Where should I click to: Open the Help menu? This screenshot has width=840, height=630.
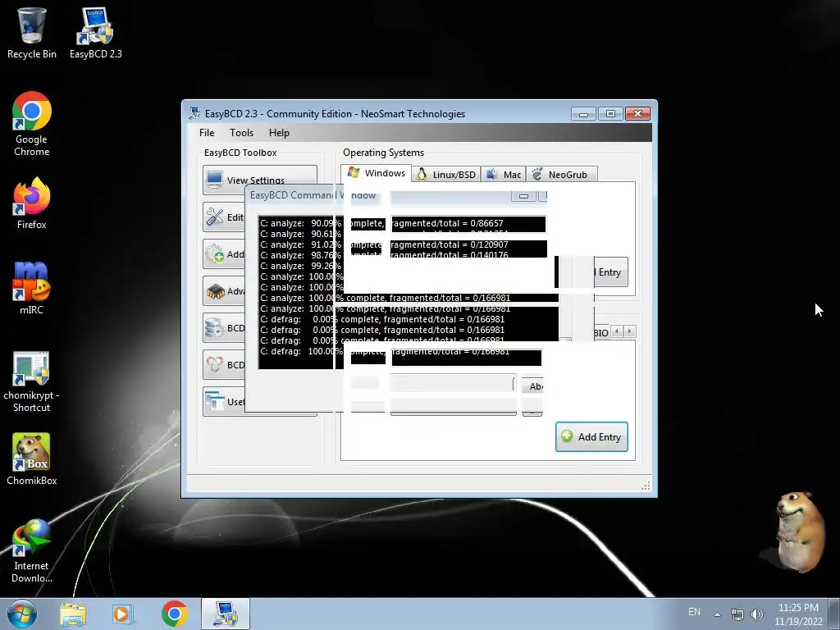click(279, 133)
